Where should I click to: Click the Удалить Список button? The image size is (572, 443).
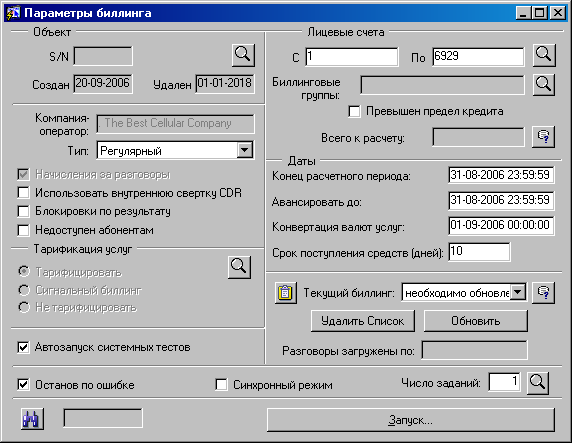click(363, 321)
